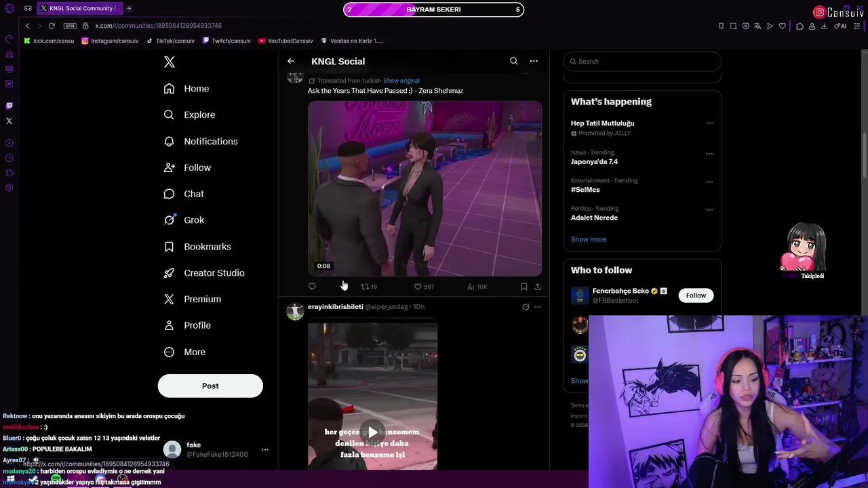Open fake account switcher options
Image resolution: width=868 pixels, height=488 pixels.
(265, 449)
